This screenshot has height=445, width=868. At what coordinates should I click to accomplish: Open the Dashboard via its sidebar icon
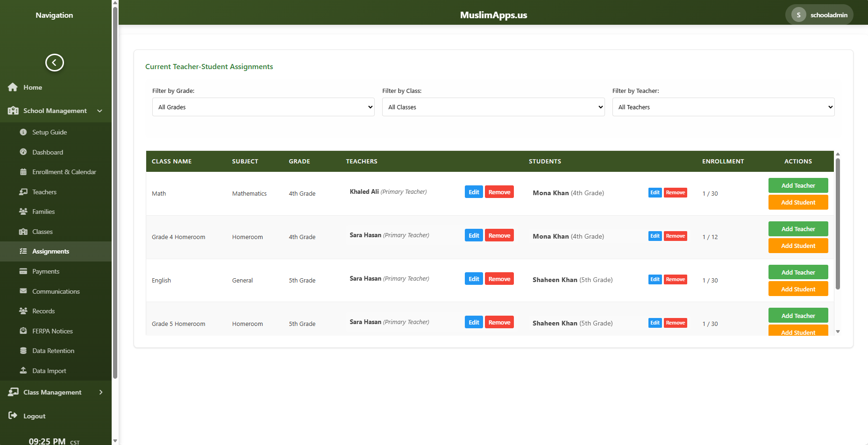point(23,152)
